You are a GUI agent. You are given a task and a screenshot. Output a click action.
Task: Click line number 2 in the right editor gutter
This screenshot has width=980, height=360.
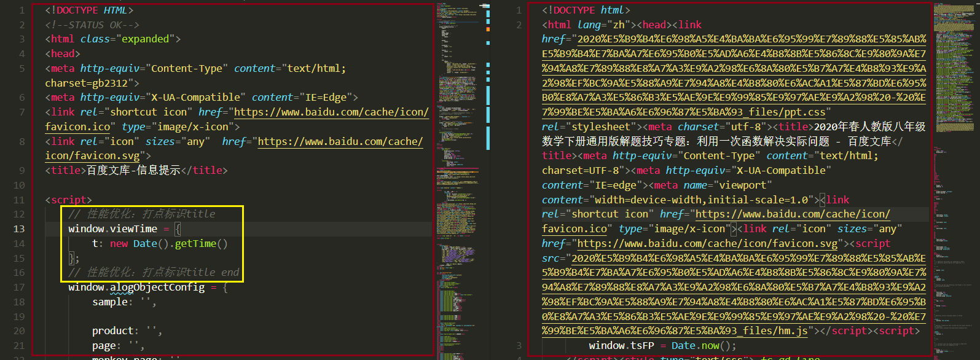tap(519, 25)
